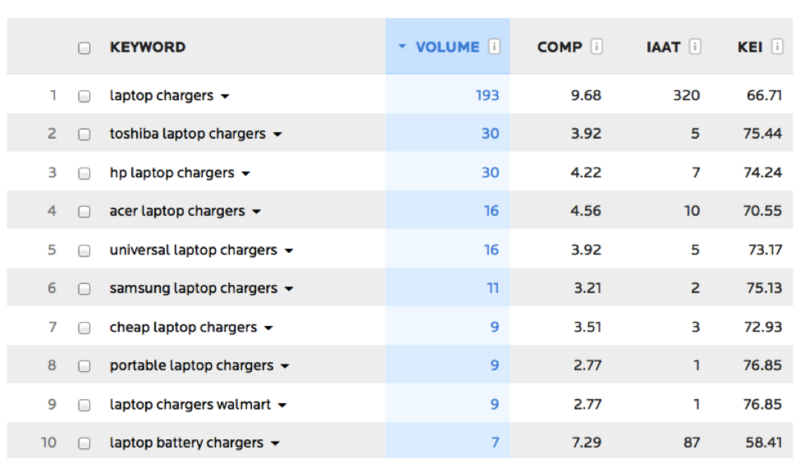Sort by the KEYWORD column header
This screenshot has width=800, height=459.
tap(147, 47)
